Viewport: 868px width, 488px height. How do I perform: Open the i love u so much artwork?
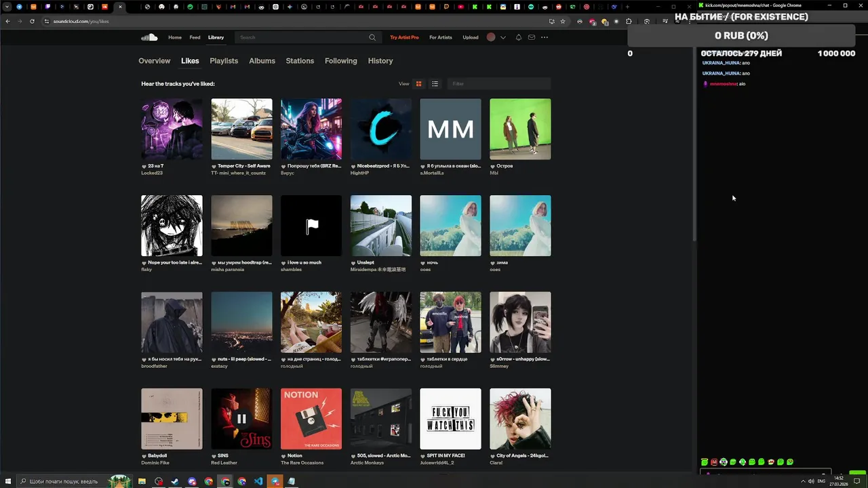[x=311, y=226]
